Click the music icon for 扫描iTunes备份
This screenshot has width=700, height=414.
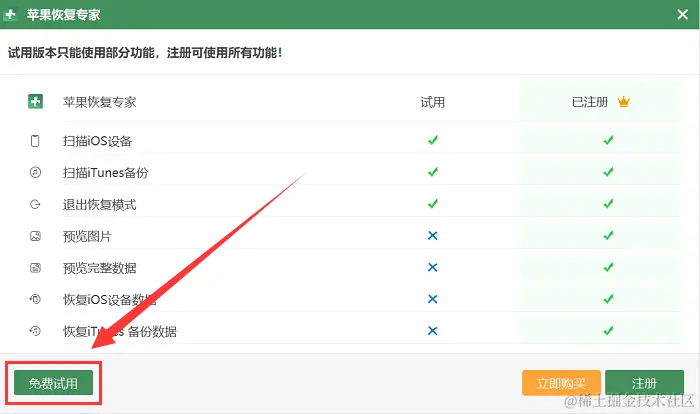pos(35,172)
